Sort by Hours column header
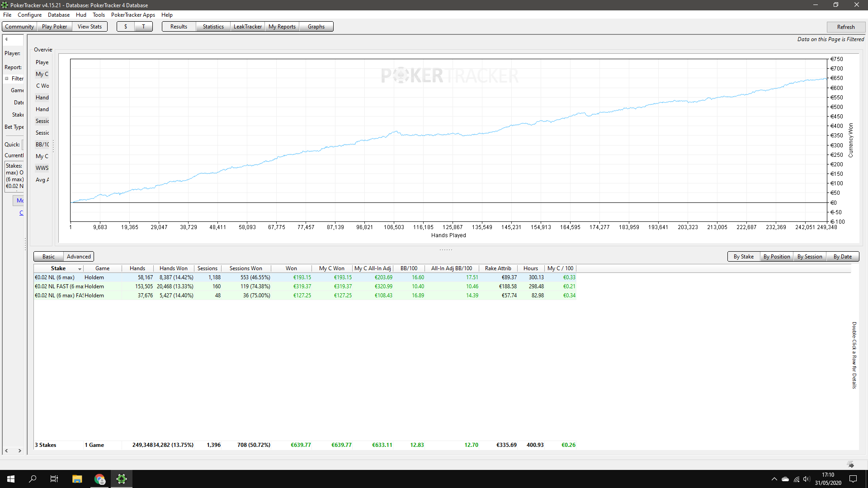 tap(531, 268)
